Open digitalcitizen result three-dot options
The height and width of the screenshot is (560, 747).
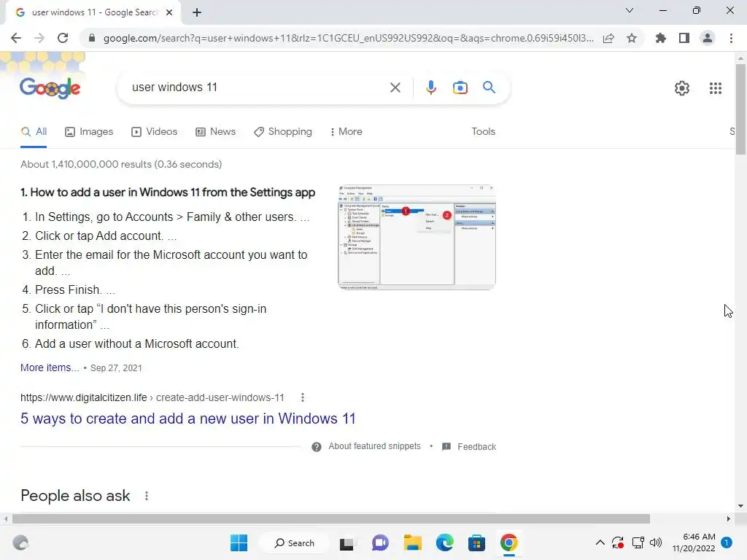tap(303, 397)
